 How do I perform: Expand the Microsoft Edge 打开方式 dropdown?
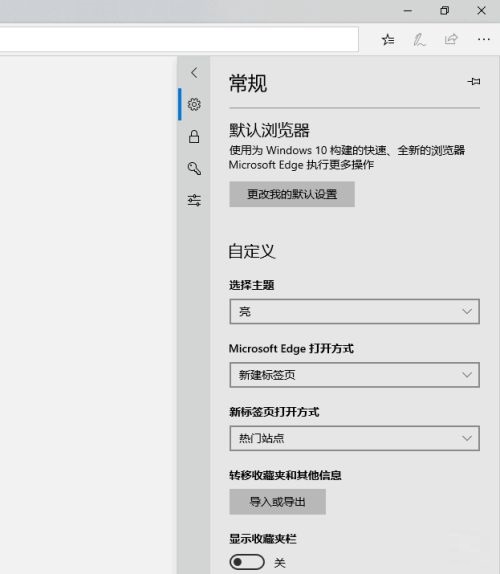tap(354, 375)
